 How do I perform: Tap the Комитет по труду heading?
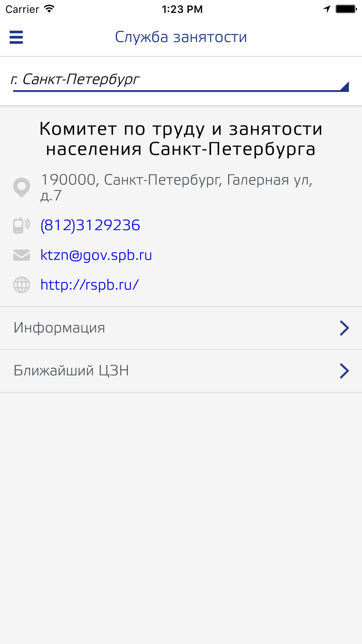(181, 139)
